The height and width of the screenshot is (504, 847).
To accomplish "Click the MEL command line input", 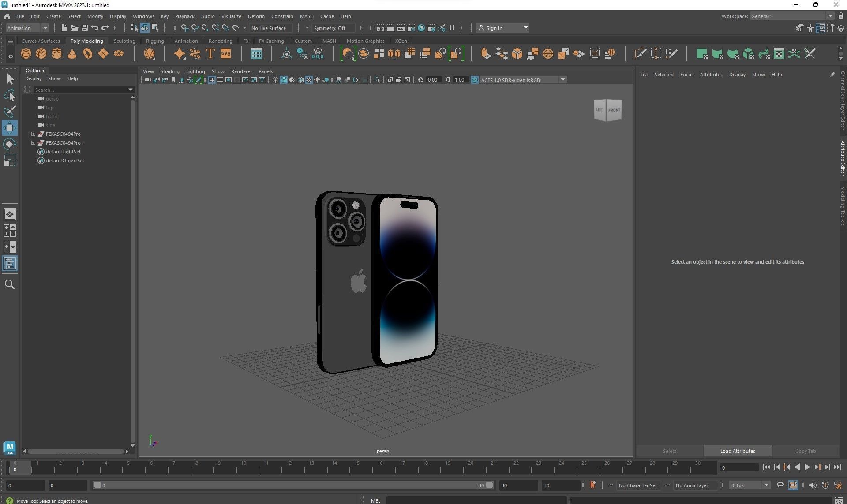I will tap(476, 500).
